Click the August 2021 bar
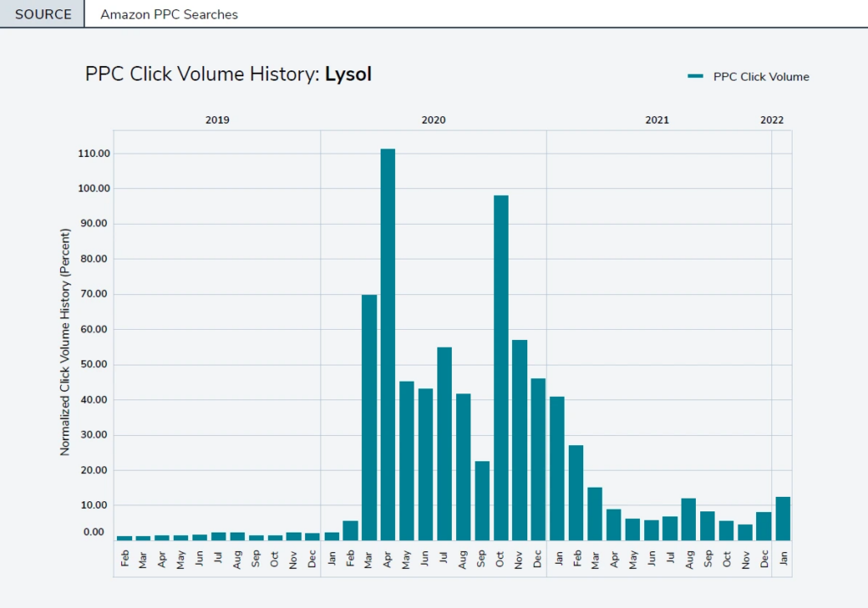Viewport: 868px width, 608px height. coord(688,520)
